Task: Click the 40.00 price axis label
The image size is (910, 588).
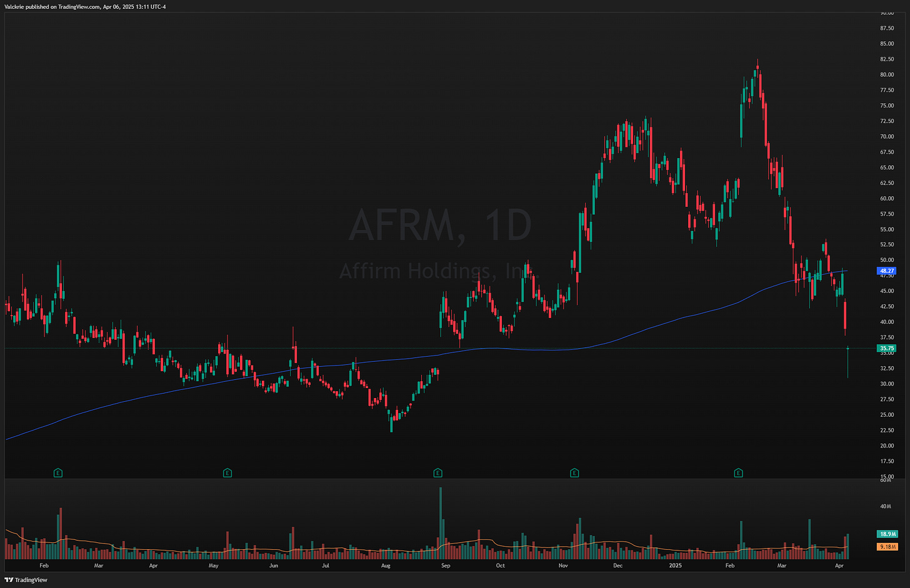Action: coord(887,322)
